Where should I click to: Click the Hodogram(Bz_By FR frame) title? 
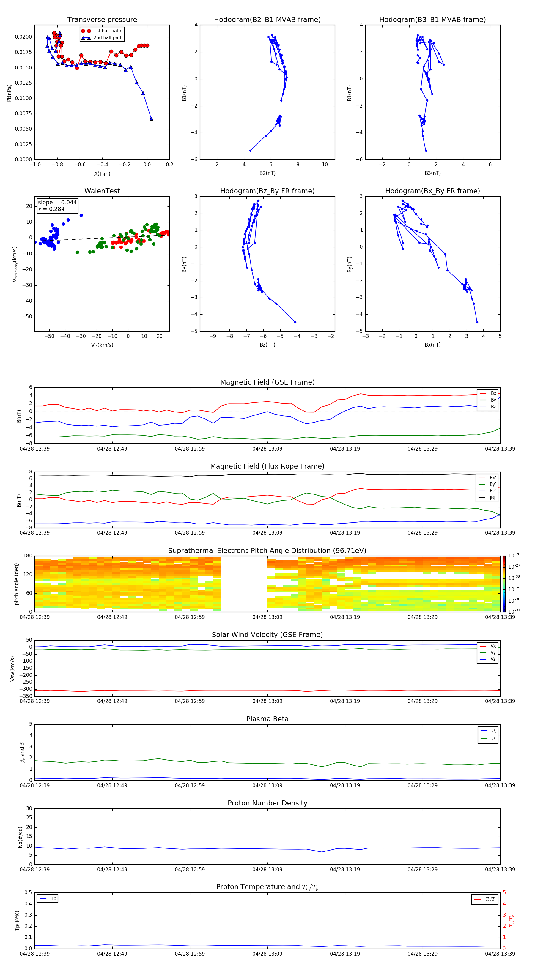point(267,191)
